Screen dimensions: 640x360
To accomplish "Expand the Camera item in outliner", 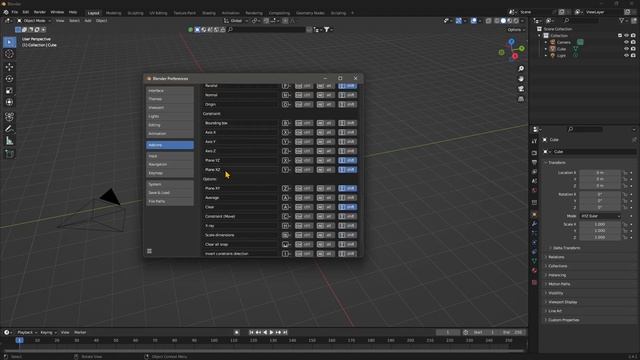I will (546, 42).
